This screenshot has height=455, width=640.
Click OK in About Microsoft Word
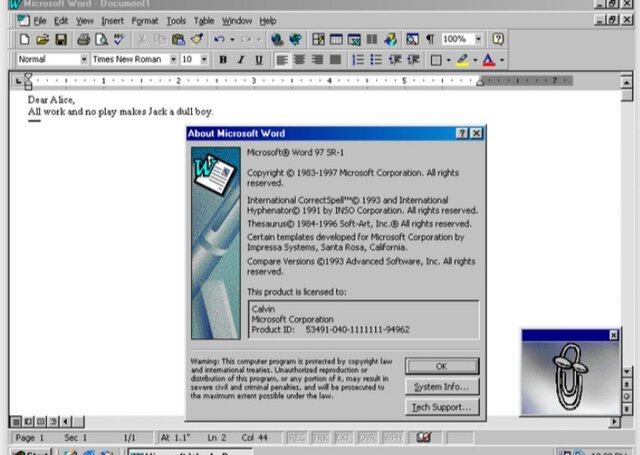coord(442,366)
